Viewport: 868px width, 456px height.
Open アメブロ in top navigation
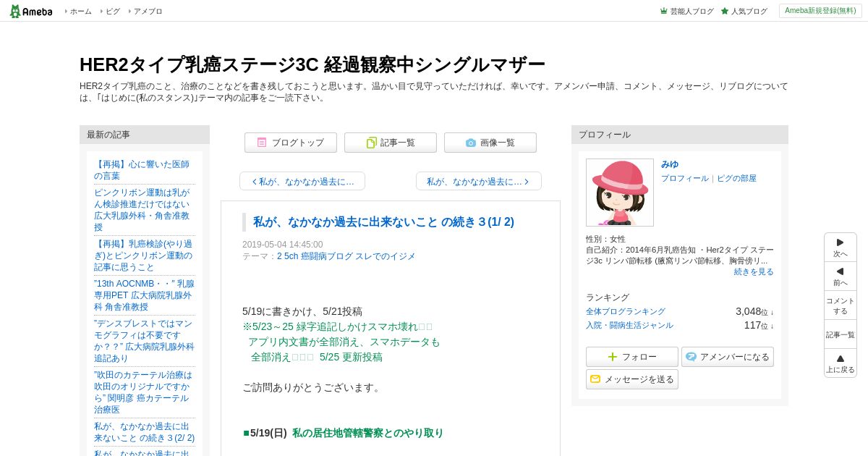[x=148, y=12]
